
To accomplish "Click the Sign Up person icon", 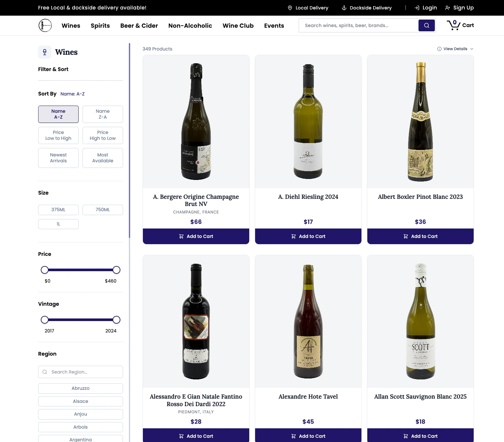I will [x=448, y=8].
